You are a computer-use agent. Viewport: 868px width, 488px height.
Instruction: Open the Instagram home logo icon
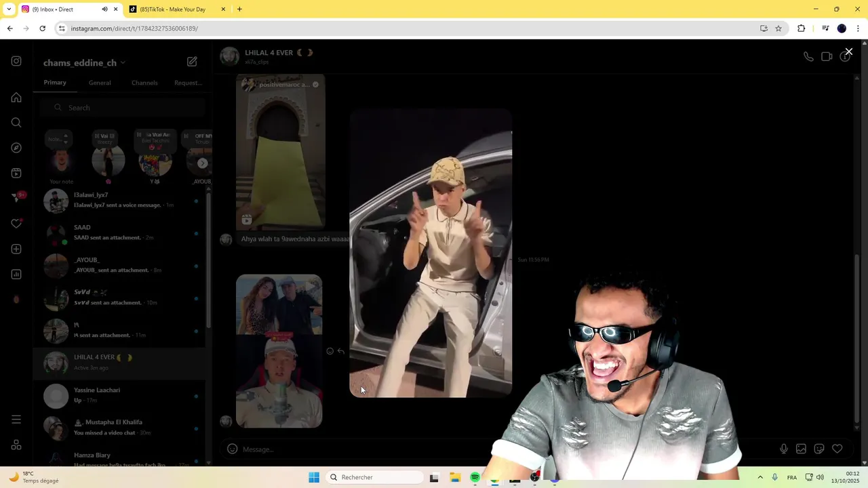click(16, 61)
